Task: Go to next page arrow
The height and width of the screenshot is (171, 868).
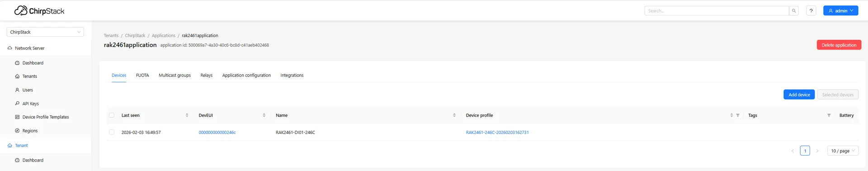Action: [x=817, y=151]
